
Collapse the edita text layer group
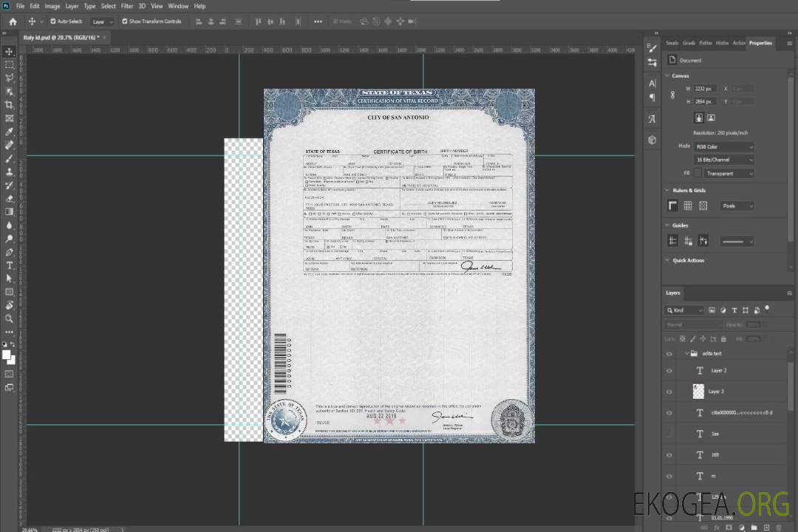(x=686, y=353)
